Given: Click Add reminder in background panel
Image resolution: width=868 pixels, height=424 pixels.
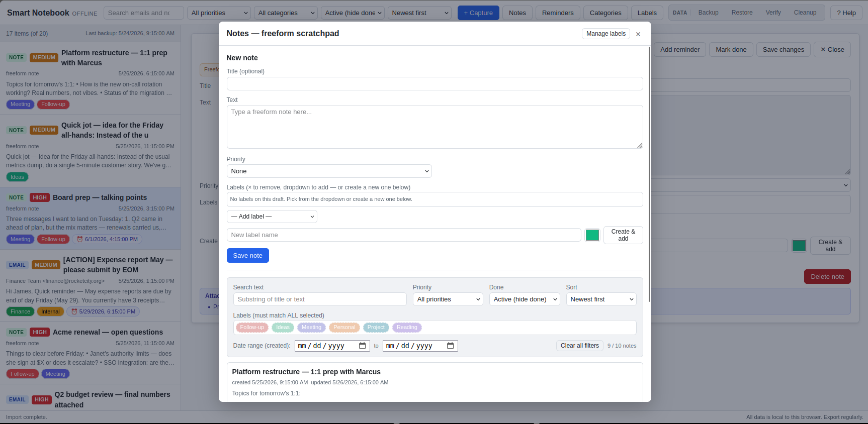Looking at the screenshot, I should tap(679, 50).
